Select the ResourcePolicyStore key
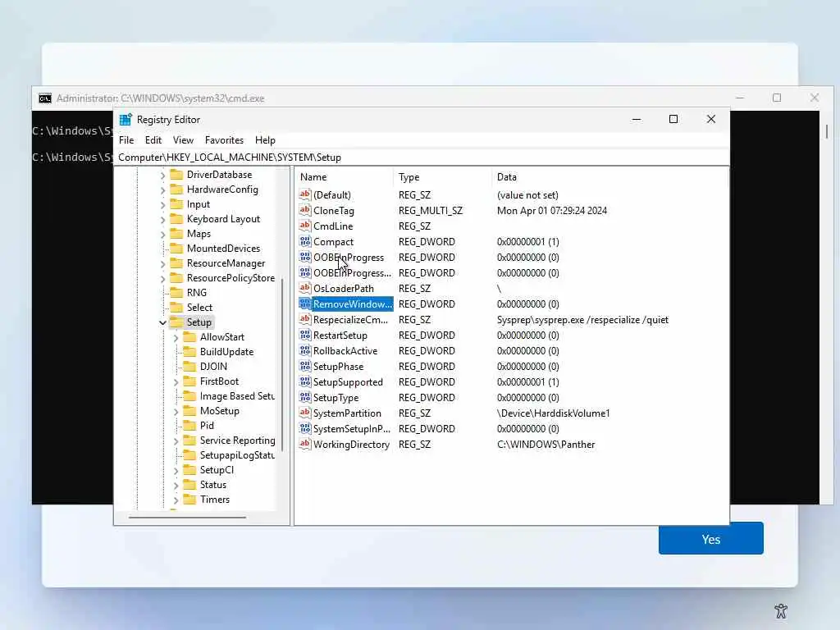Image resolution: width=840 pixels, height=630 pixels. click(231, 278)
